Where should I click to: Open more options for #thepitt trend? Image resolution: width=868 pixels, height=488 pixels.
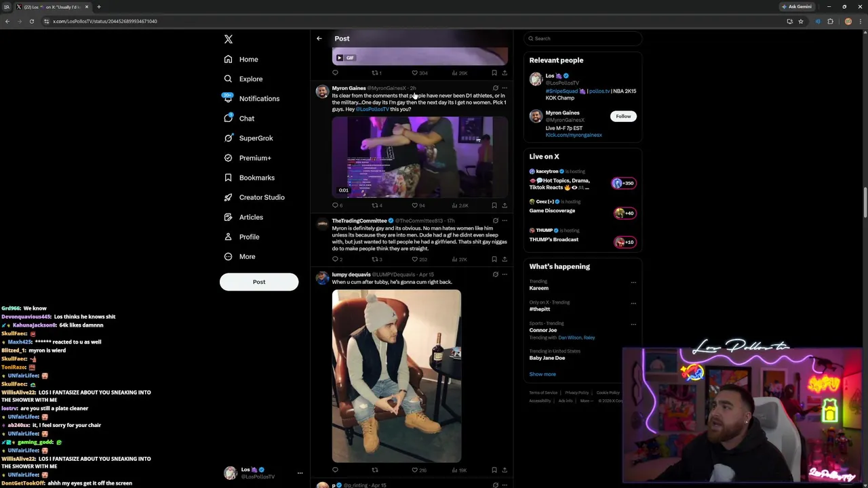coord(633,303)
